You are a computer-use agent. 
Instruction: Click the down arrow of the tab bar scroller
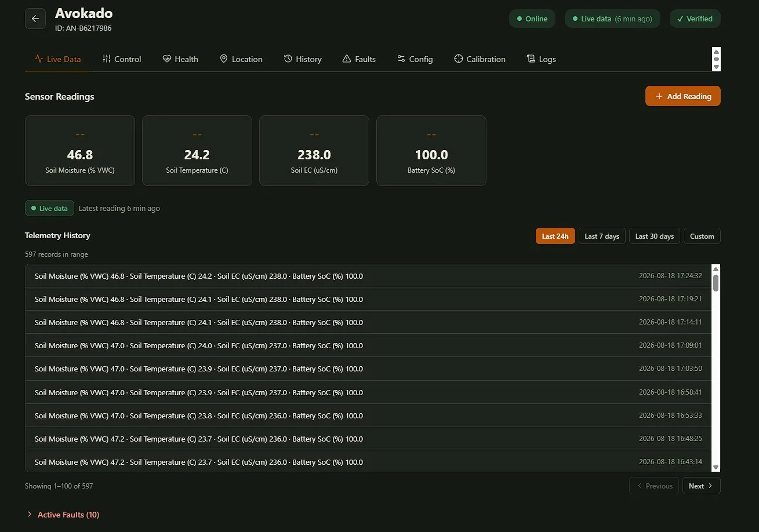pyautogui.click(x=717, y=67)
